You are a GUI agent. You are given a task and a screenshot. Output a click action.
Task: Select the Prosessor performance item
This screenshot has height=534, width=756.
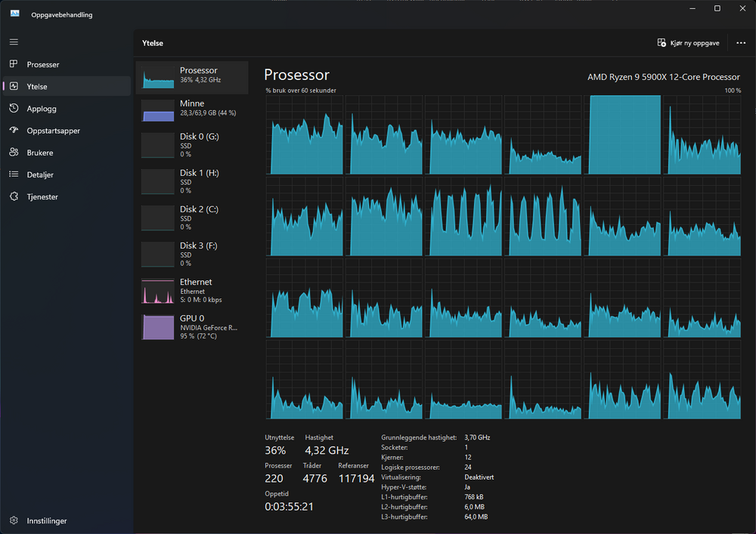click(192, 76)
